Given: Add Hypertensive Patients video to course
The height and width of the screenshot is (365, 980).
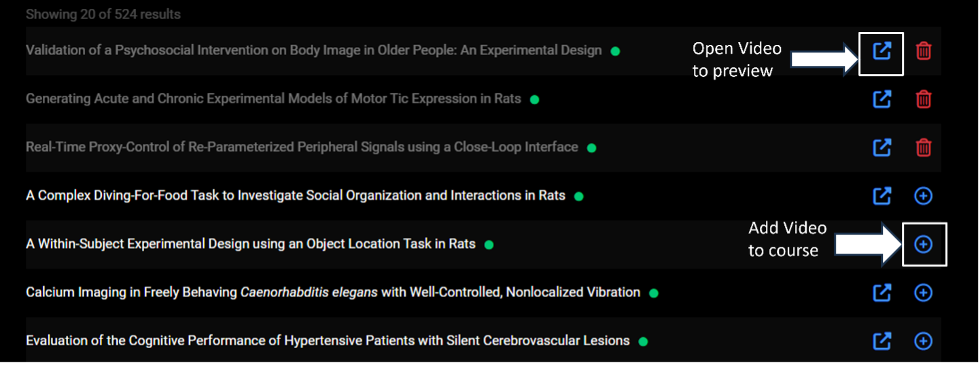Looking at the screenshot, I should [923, 341].
